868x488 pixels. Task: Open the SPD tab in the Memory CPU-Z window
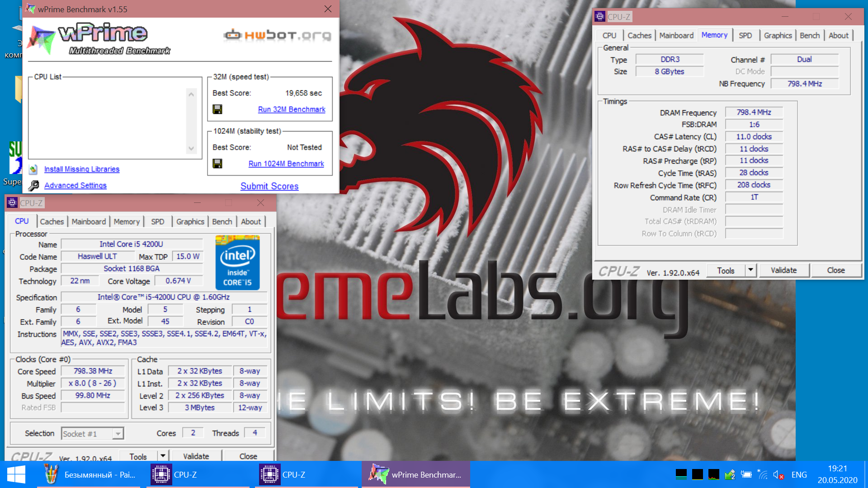(745, 35)
